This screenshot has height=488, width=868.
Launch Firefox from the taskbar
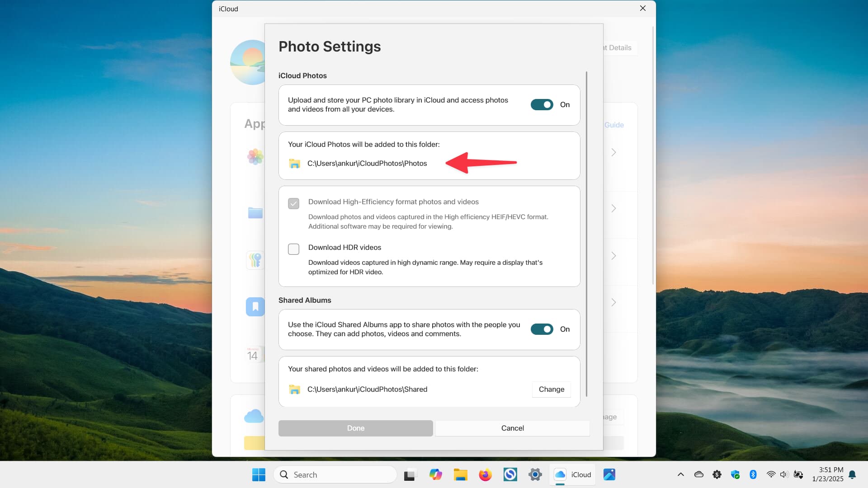(485, 475)
